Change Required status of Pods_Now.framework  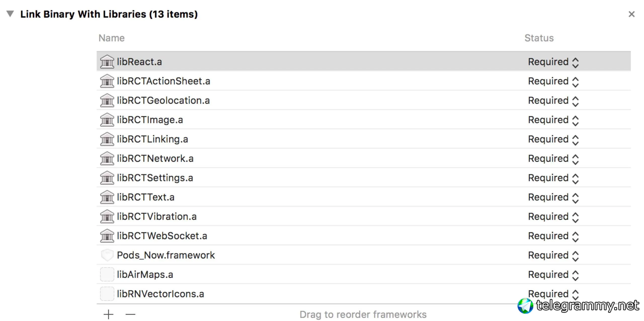553,255
